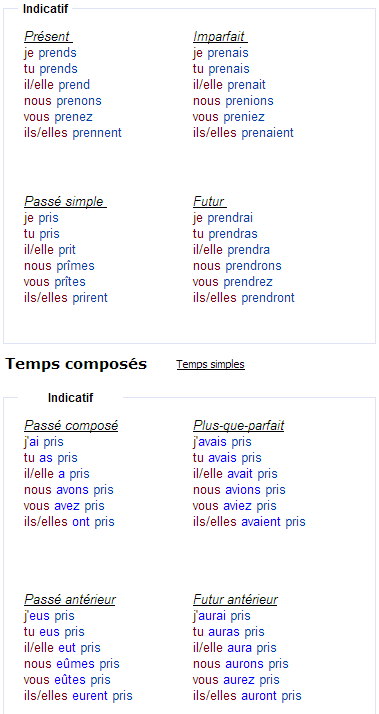The width and height of the screenshot is (379, 714).
Task: Click the first Indicatif legend label
Action: click(45, 9)
